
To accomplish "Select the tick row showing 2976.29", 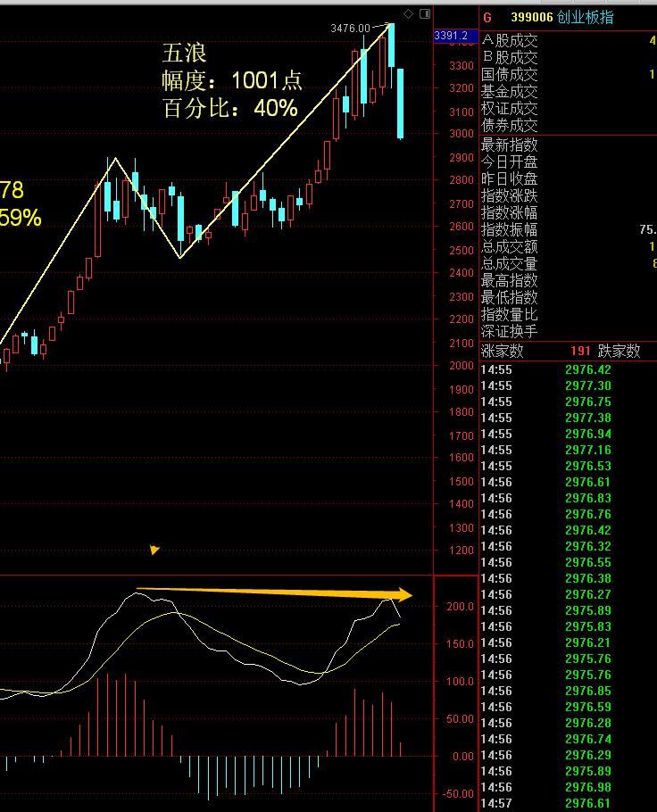I will [569, 755].
